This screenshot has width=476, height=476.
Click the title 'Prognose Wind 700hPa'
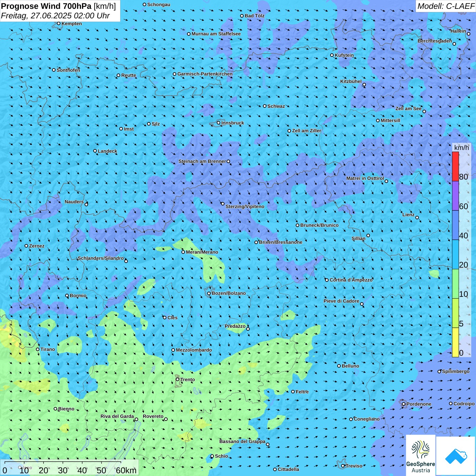pyautogui.click(x=46, y=6)
